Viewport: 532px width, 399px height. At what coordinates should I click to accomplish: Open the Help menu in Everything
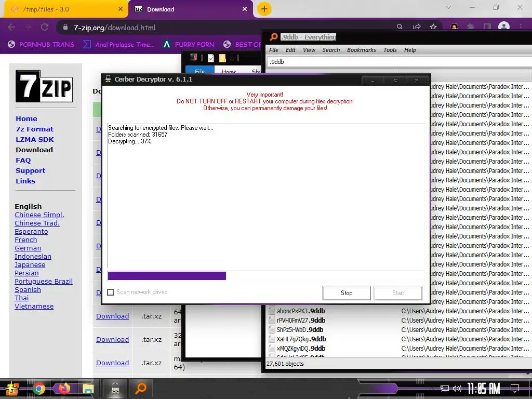pos(410,50)
